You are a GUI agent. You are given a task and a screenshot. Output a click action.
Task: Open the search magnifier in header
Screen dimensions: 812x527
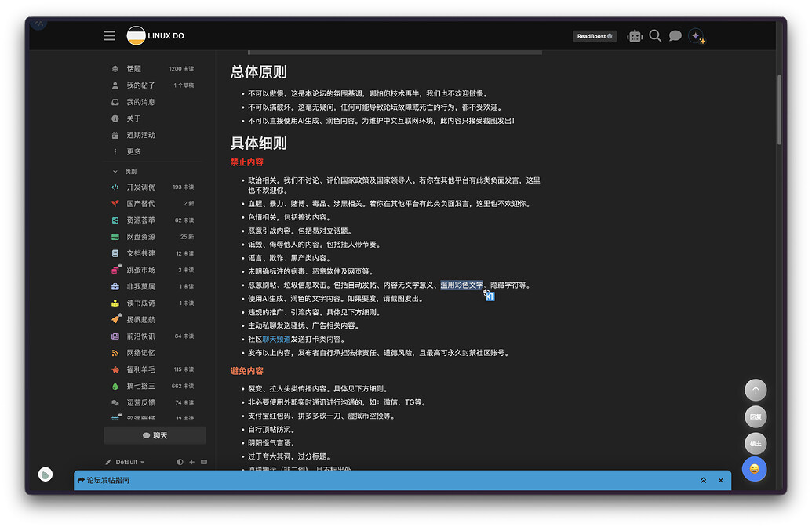pos(655,36)
